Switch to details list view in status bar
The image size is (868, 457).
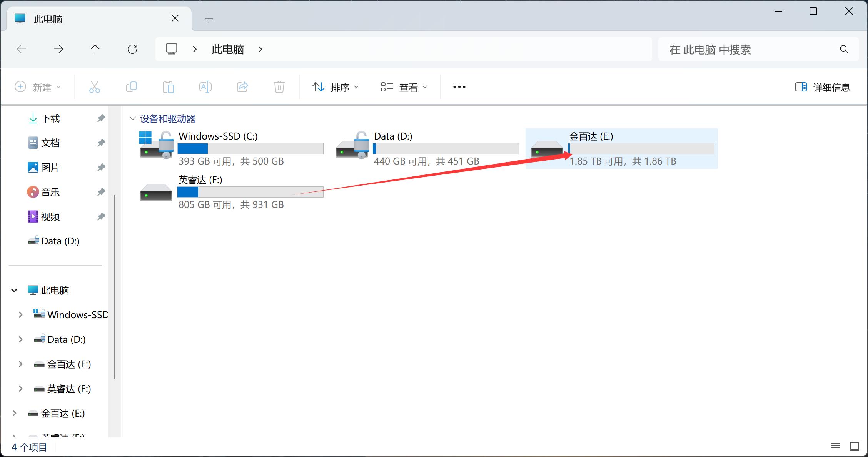tap(835, 447)
